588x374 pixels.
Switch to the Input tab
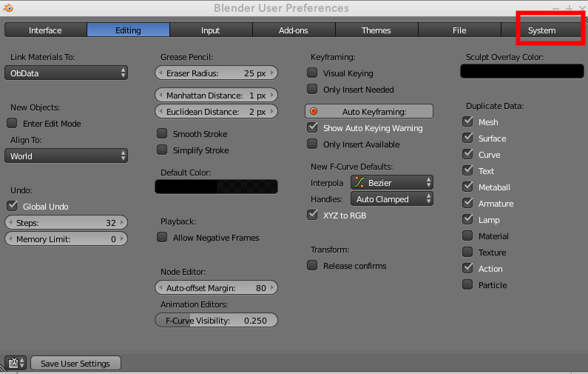[x=211, y=30]
